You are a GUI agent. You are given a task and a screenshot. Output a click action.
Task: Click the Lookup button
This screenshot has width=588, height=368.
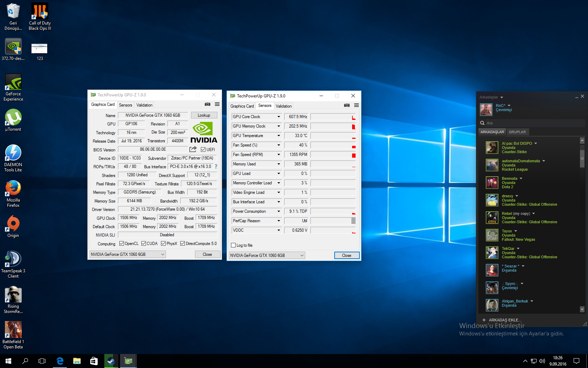pyautogui.click(x=204, y=115)
